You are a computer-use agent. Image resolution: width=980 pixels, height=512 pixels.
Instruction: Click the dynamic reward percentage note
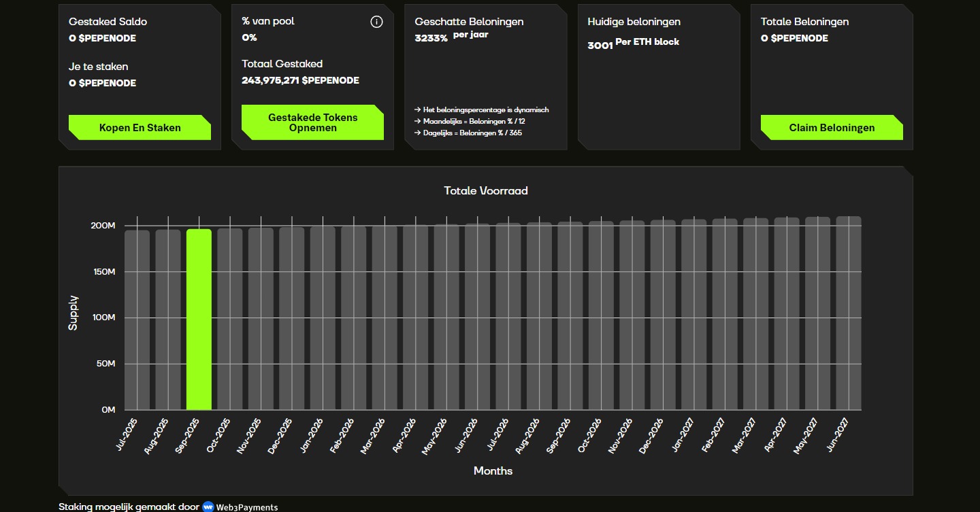[x=481, y=109]
